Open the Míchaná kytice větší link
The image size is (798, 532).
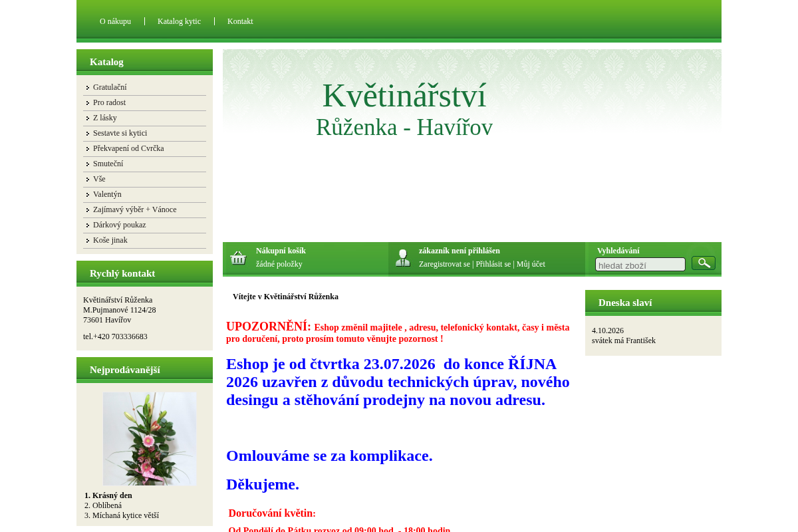126,515
